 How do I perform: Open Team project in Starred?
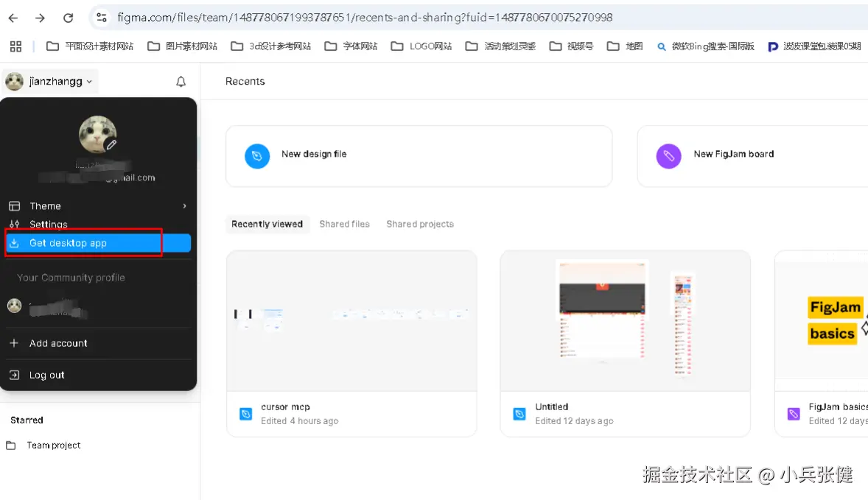coord(53,446)
